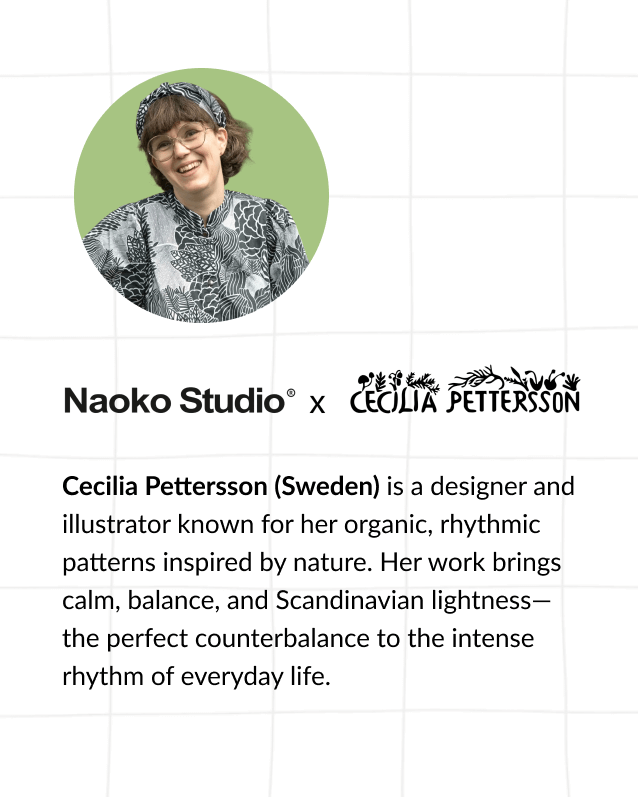Click the Cecilia Pettersson botanical logo
This screenshot has height=797, width=638.
[x=465, y=391]
